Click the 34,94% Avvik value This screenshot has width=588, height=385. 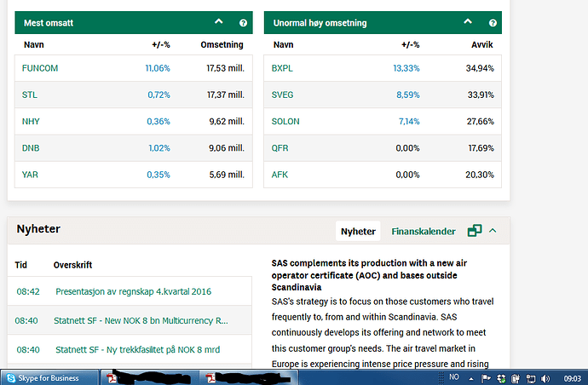pyautogui.click(x=480, y=68)
